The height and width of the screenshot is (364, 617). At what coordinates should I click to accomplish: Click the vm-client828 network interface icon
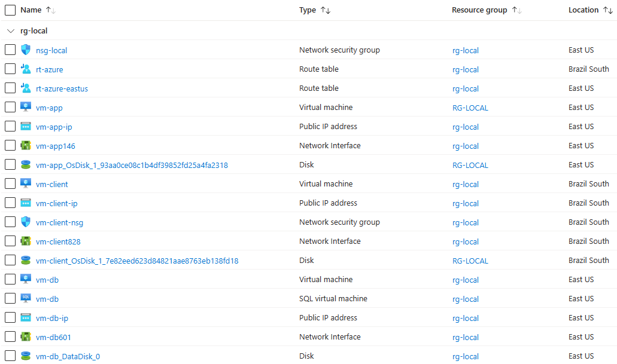coord(26,241)
